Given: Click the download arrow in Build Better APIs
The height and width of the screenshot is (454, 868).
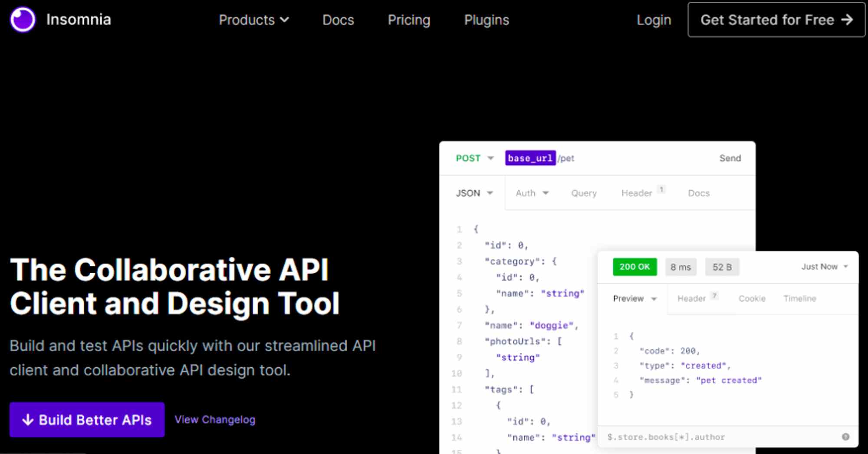Looking at the screenshot, I should 28,420.
